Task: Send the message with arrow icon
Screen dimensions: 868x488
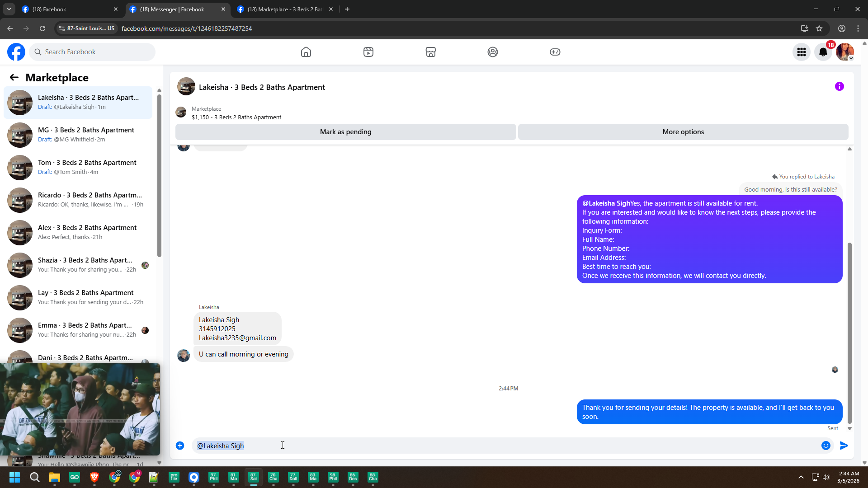Action: (x=844, y=446)
